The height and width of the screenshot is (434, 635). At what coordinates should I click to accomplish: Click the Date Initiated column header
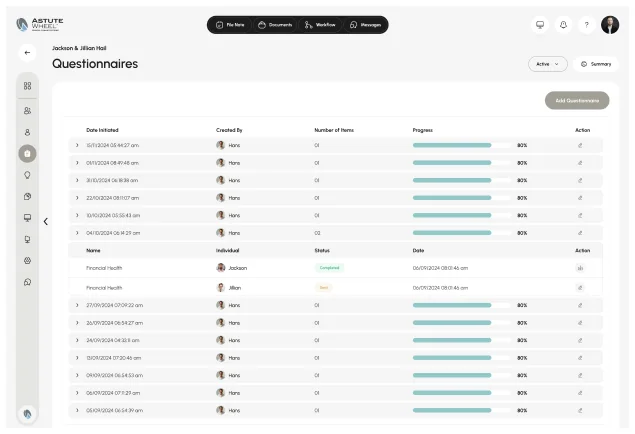pyautogui.click(x=102, y=130)
